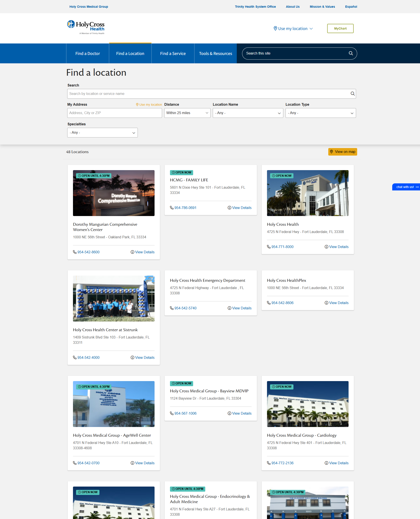The height and width of the screenshot is (519, 420).
Task: Click the location search magnifier icon
Action: point(353,94)
